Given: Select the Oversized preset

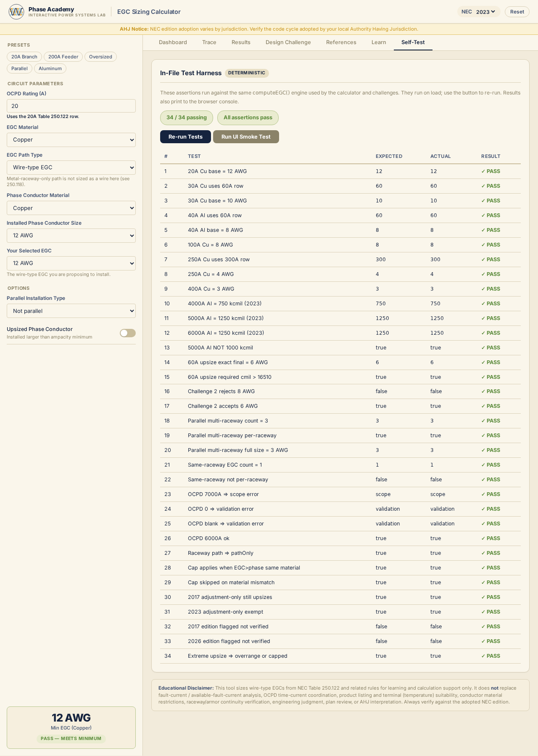Looking at the screenshot, I should (x=100, y=57).
